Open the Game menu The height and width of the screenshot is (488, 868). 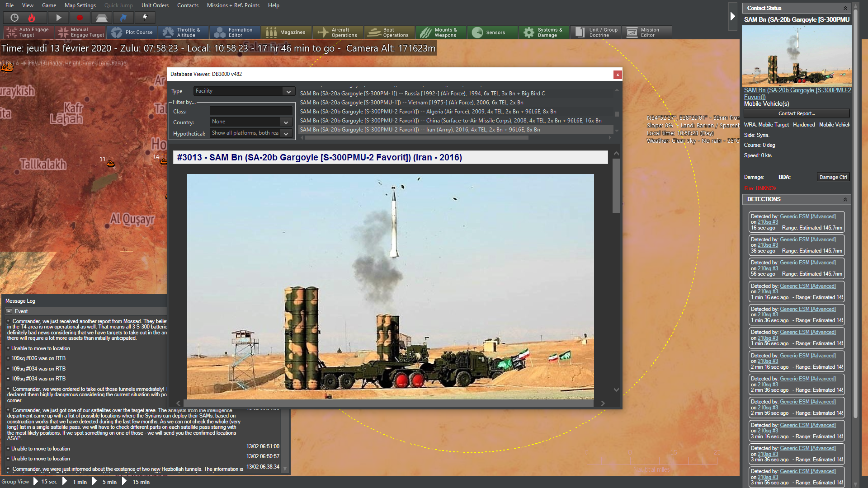point(49,5)
